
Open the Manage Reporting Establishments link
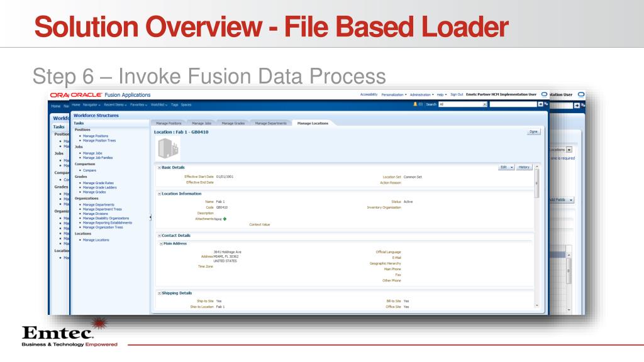[x=108, y=223]
